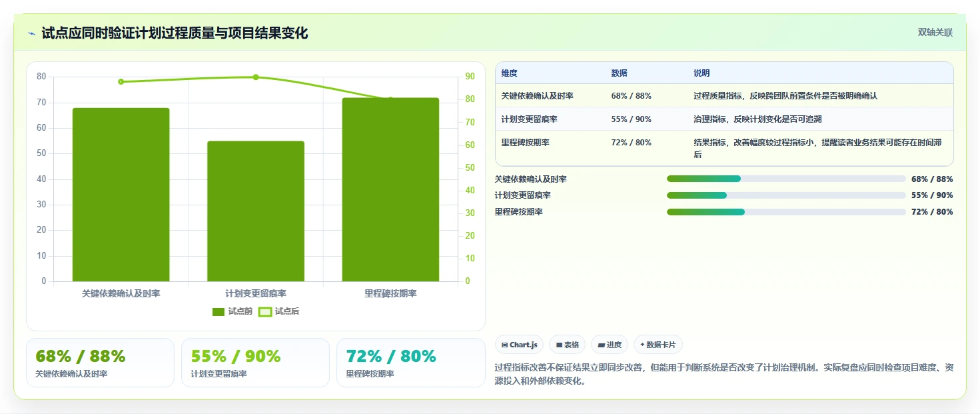This screenshot has width=980, height=414.
Task: Click the 数据卡片 tag
Action: pos(658,345)
